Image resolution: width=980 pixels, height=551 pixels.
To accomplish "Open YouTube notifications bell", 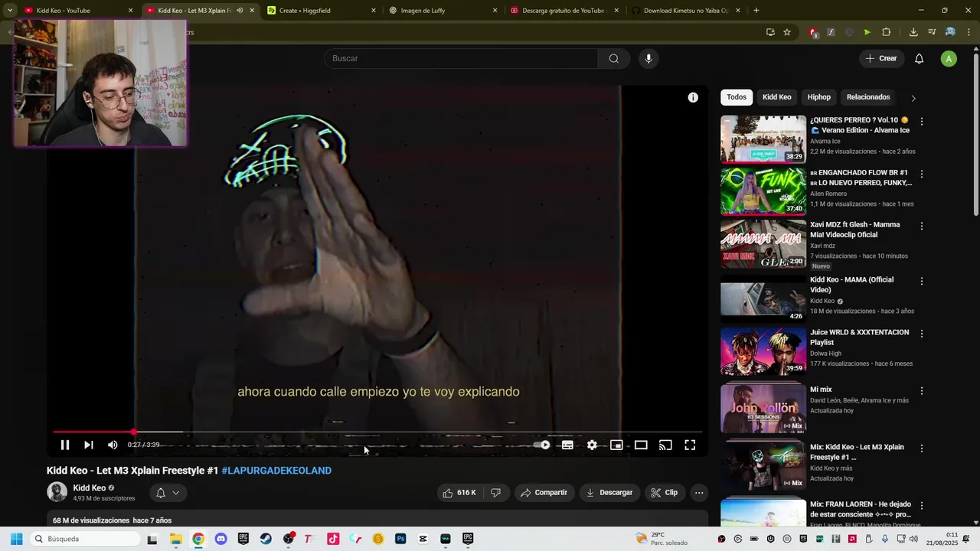I will (920, 59).
